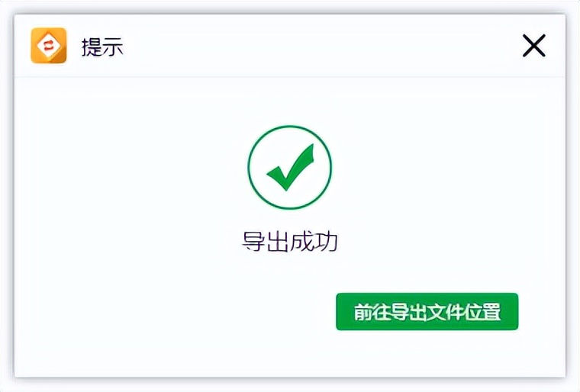Click the green checkmark success icon
Screen dimensions: 580x392
tap(290, 168)
